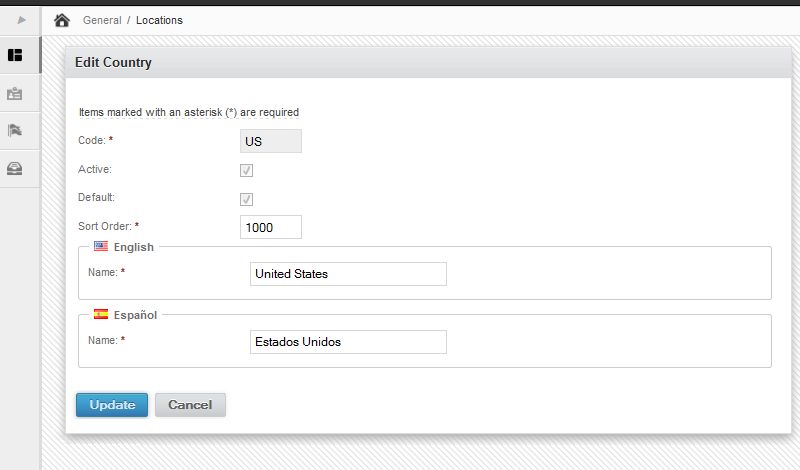Click the required items asterisk notice text
Viewport: 800px width, 470px height.
[189, 112]
